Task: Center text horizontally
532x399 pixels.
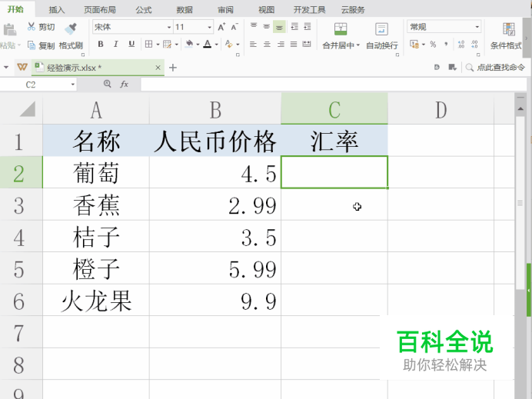Action: tap(267, 44)
